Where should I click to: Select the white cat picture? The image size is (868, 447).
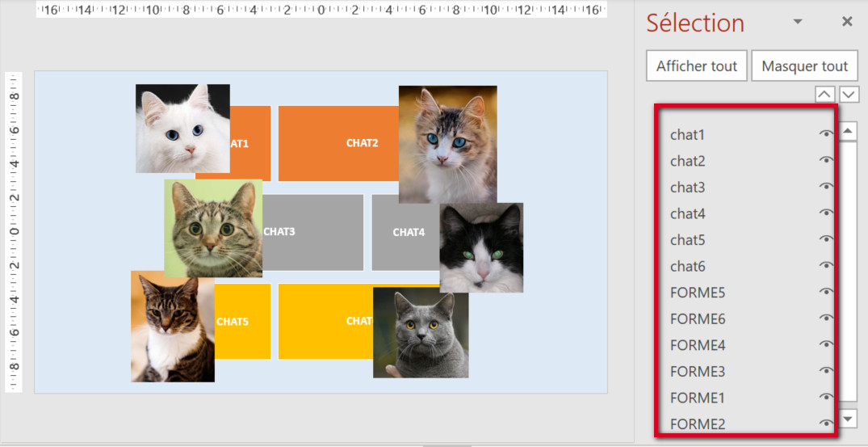[x=182, y=128]
